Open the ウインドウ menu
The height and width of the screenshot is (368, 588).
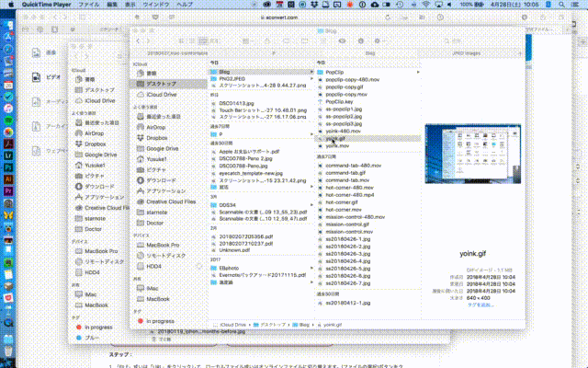(154, 5)
